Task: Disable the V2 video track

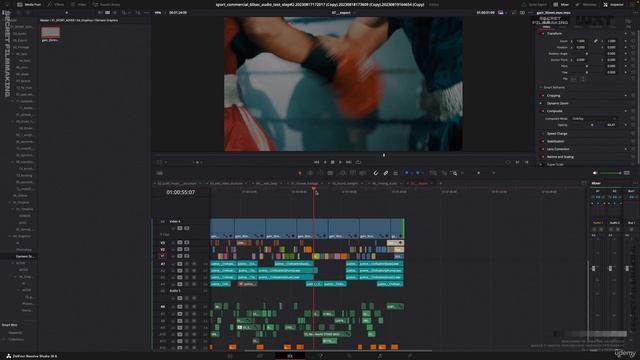Action: coord(187,249)
